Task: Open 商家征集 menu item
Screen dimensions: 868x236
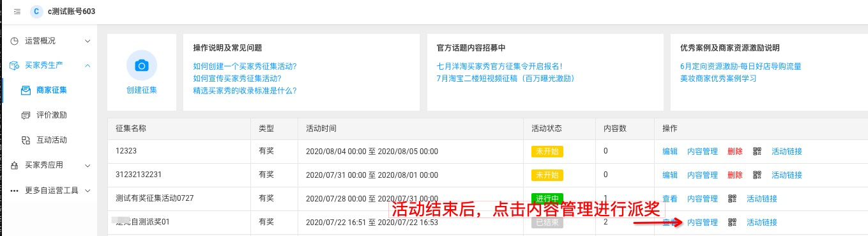Action: click(x=52, y=90)
